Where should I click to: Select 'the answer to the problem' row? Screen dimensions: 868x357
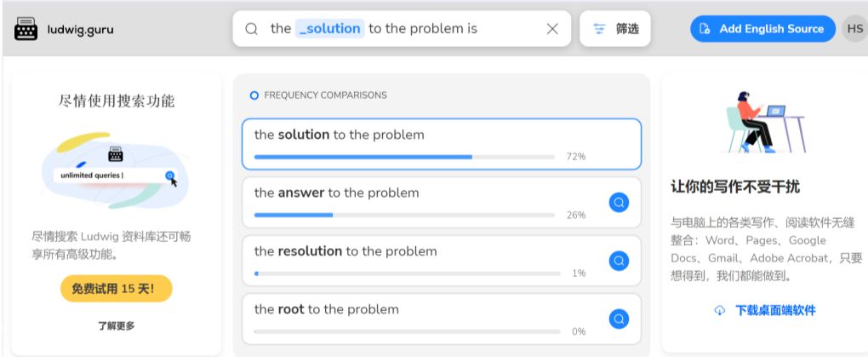425,202
